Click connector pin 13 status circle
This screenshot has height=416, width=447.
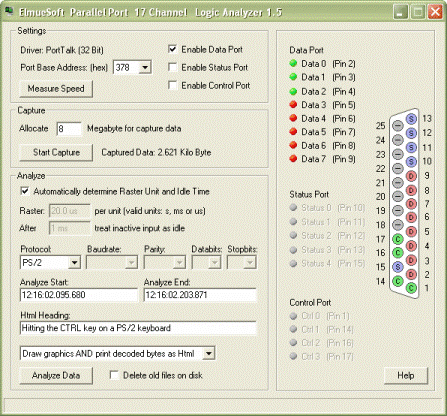[411, 119]
